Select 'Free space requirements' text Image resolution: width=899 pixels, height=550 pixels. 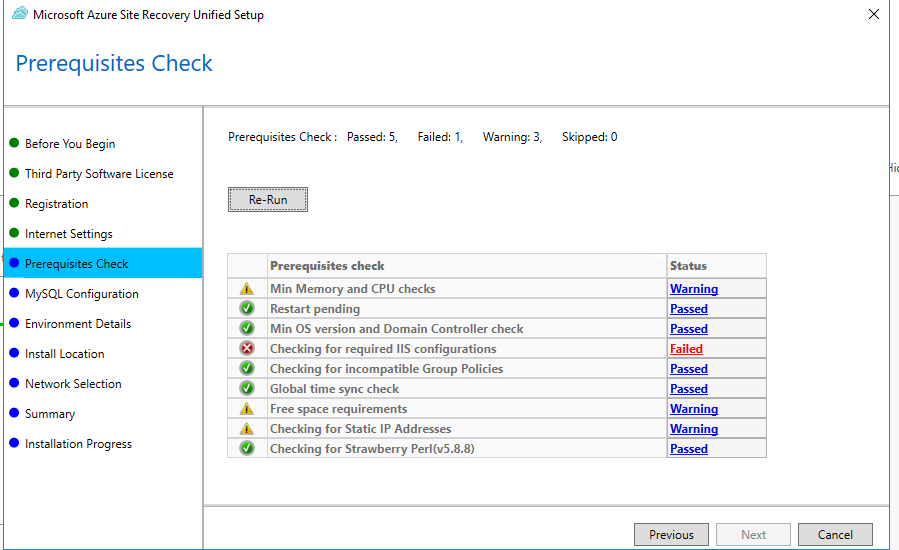tap(338, 409)
